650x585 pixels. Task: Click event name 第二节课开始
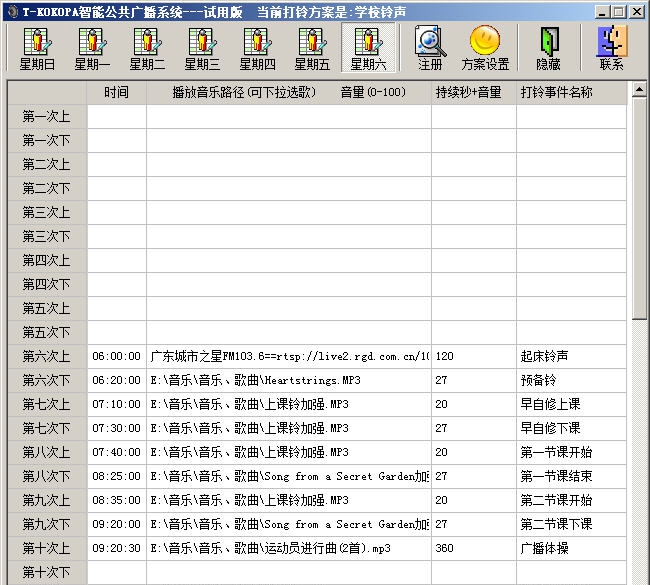point(571,500)
